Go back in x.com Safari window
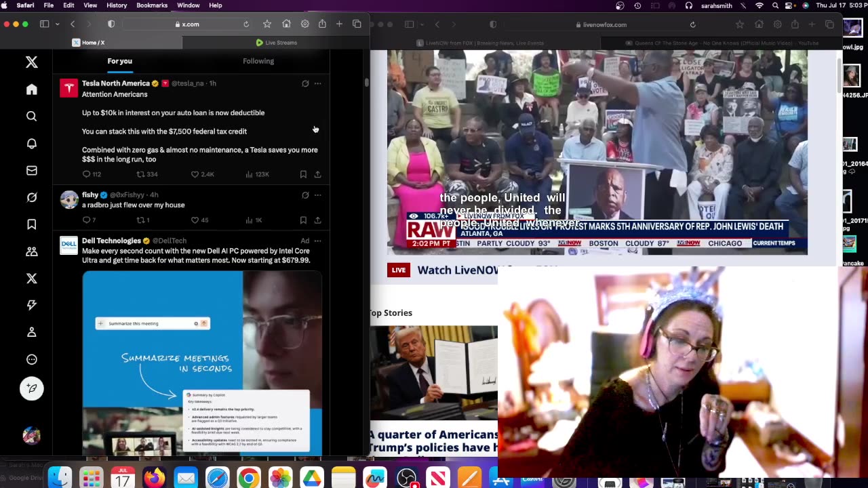 [x=73, y=24]
